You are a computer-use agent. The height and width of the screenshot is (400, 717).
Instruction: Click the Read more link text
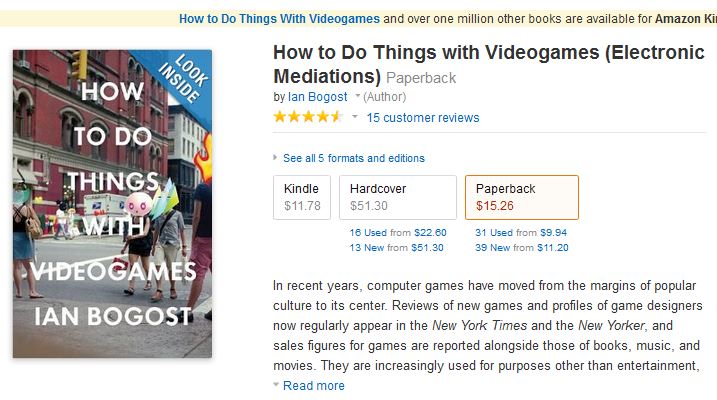314,385
